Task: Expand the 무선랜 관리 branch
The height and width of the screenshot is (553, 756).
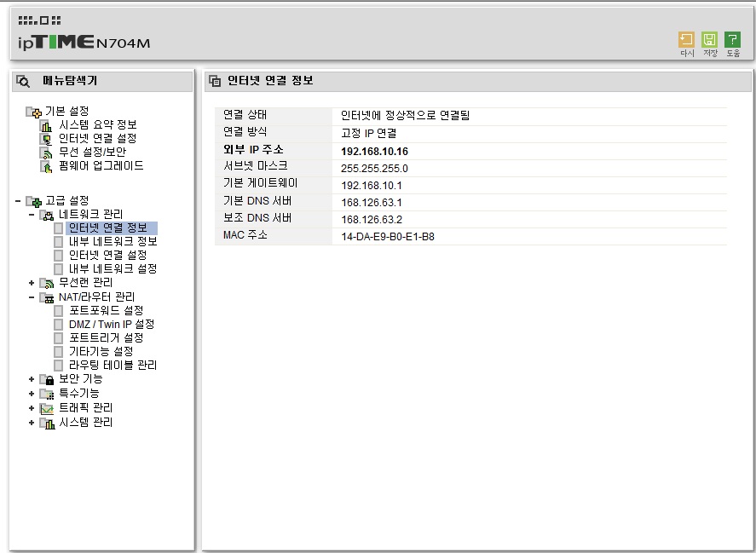Action: (x=32, y=283)
